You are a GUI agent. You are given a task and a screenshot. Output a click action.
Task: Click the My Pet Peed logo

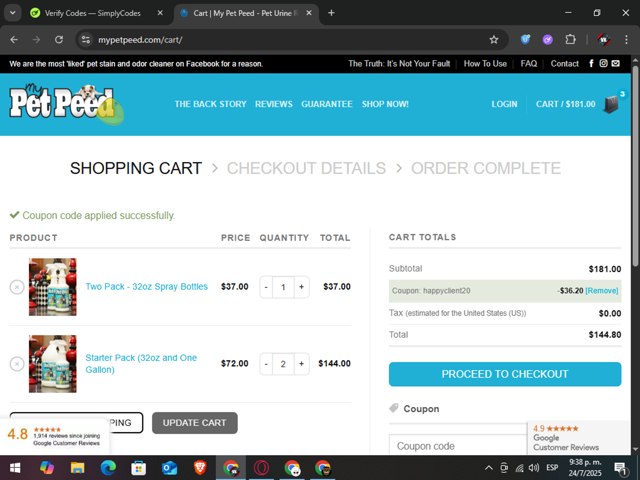pos(65,104)
